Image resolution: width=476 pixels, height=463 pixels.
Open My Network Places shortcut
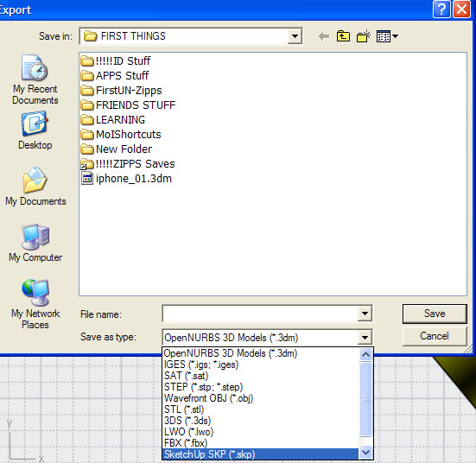point(35,304)
